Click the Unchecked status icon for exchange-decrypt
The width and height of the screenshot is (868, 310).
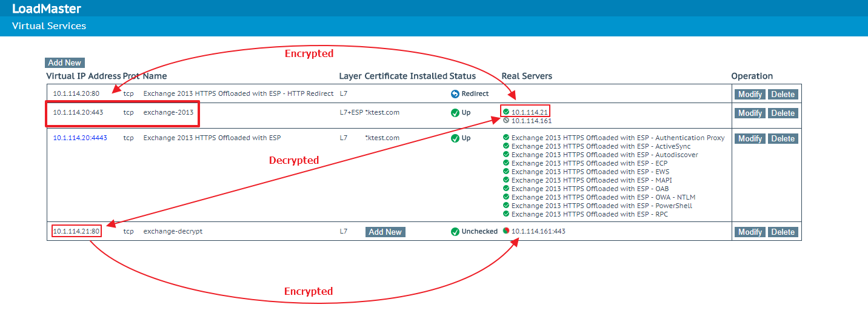[455, 232]
